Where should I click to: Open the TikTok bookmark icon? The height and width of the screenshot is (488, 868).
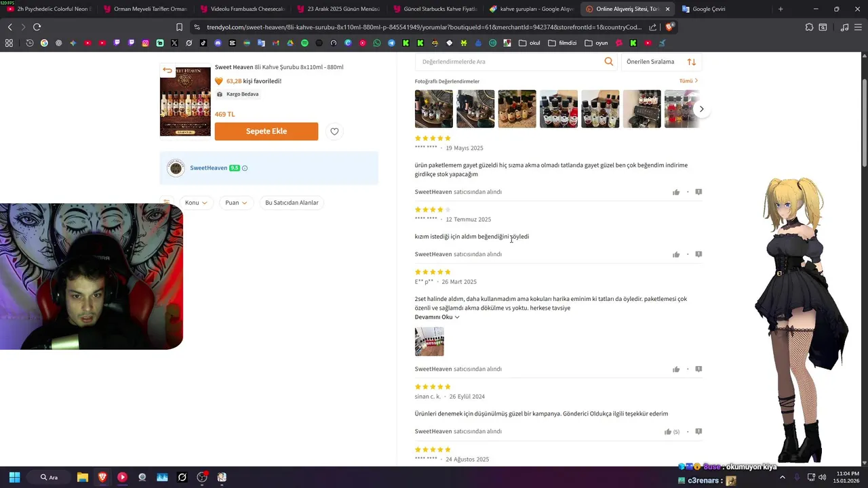pyautogui.click(x=203, y=43)
